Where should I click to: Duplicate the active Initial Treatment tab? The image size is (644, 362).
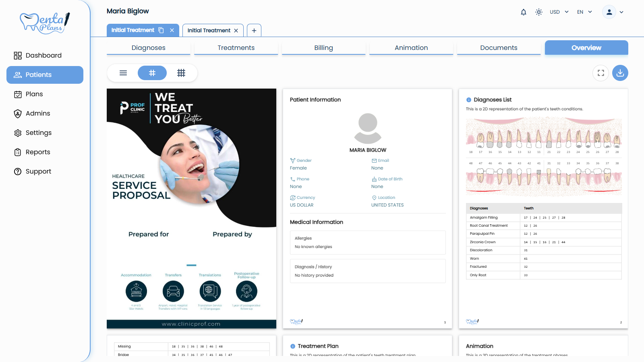161,30
